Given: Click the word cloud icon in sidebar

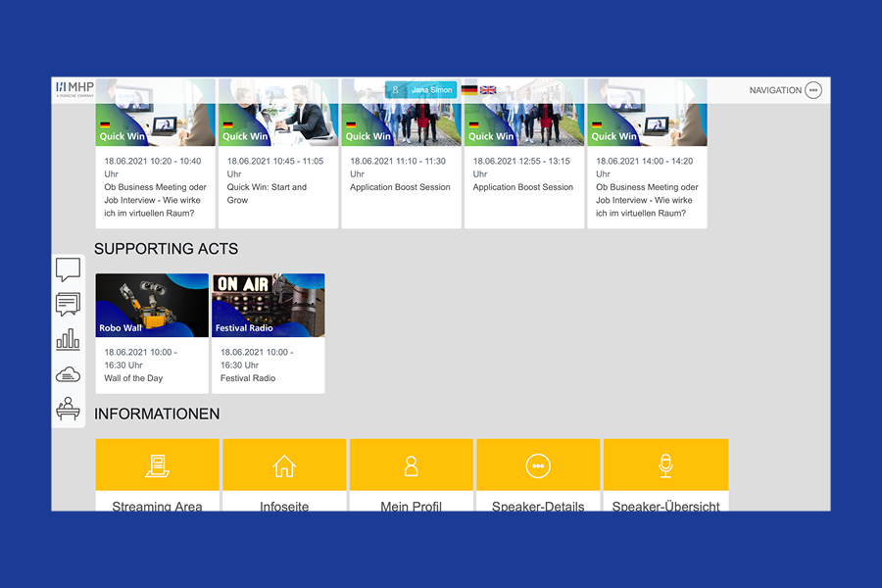Looking at the screenshot, I should point(68,373).
